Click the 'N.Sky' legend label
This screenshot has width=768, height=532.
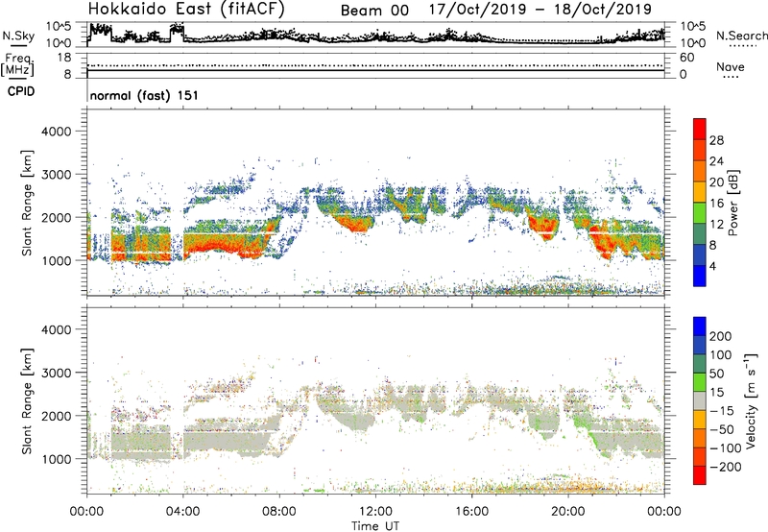coord(18,36)
